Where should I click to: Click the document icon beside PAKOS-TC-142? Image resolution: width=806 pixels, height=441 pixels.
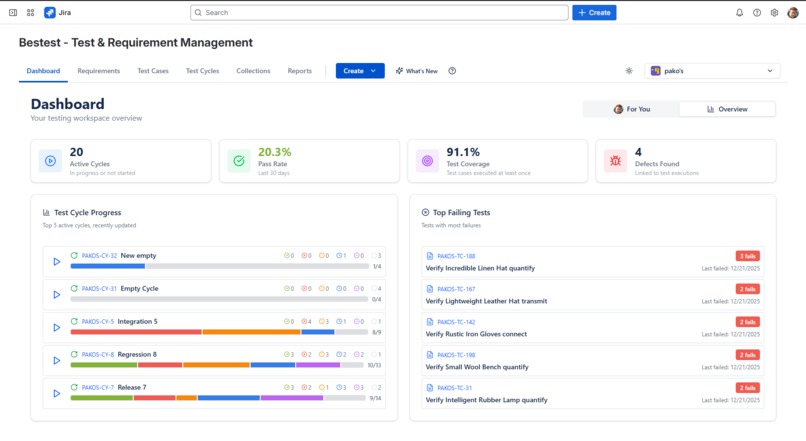coord(430,322)
